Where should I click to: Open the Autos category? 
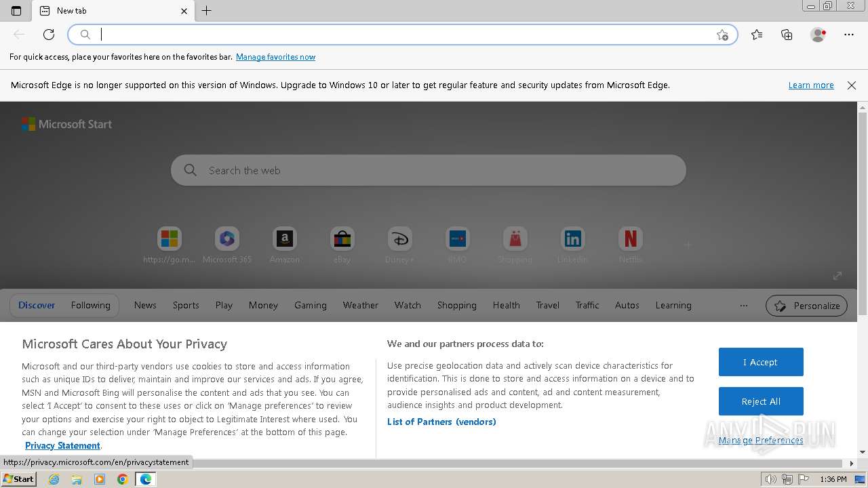(627, 305)
